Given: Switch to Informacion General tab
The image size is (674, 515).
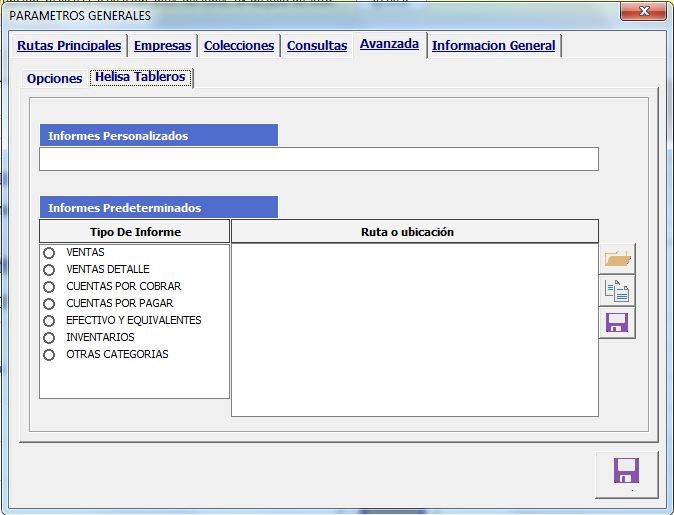Looking at the screenshot, I should point(494,46).
